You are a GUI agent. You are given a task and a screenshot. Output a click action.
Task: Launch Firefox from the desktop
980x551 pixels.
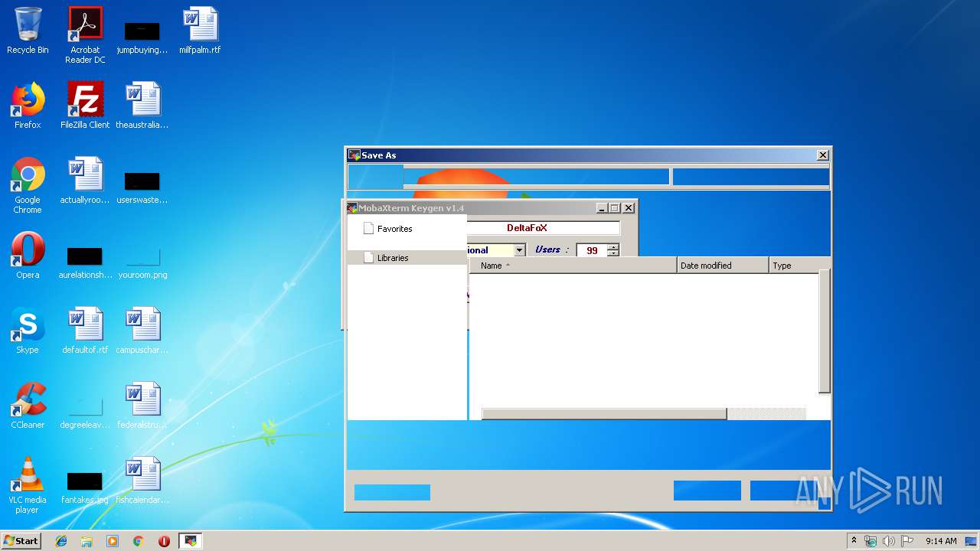click(28, 106)
